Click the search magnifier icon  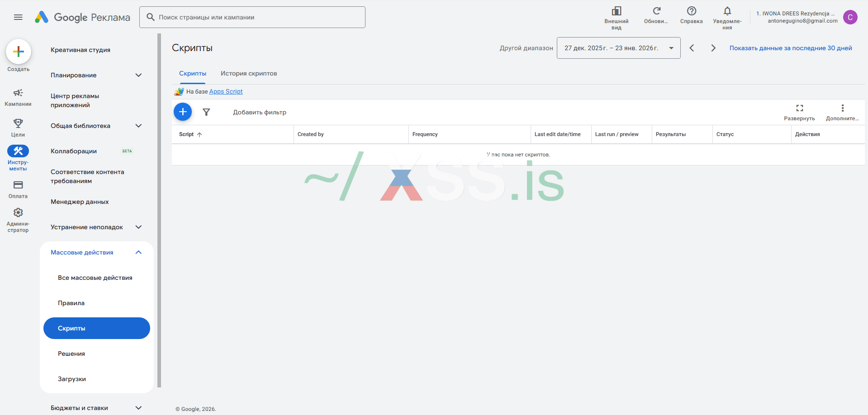(151, 17)
